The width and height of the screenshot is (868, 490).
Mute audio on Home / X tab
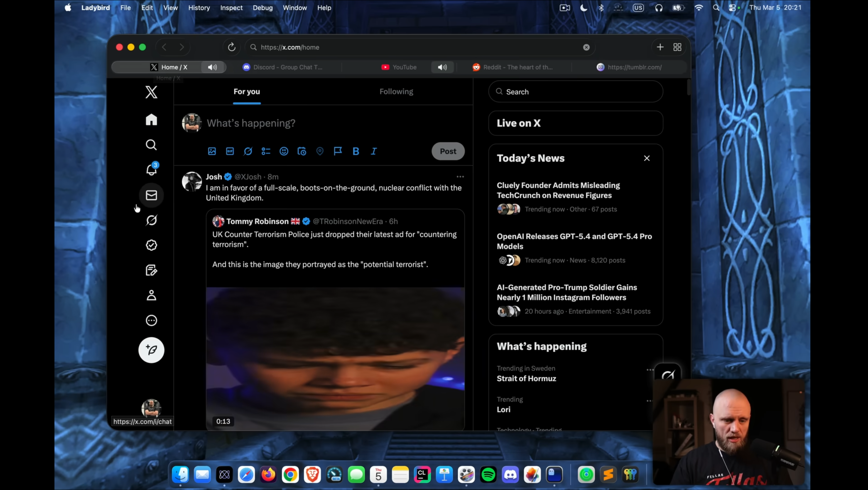point(212,67)
